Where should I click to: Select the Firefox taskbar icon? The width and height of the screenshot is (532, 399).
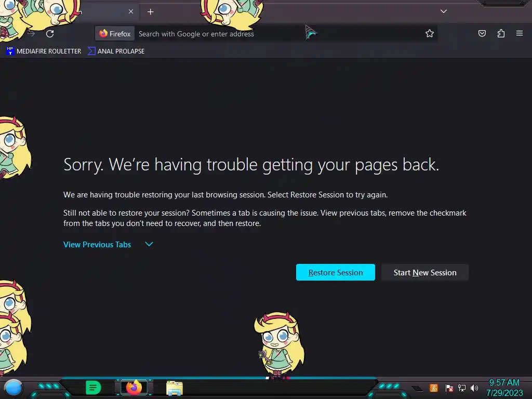tap(134, 388)
